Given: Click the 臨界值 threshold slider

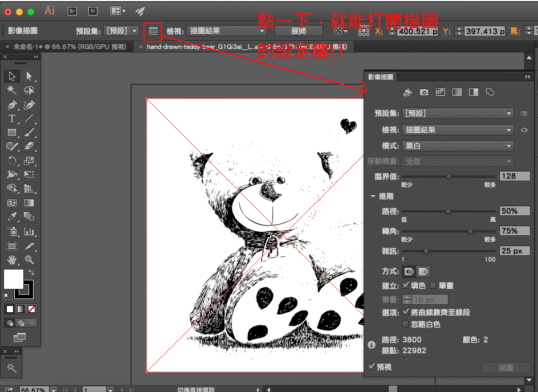Looking at the screenshot, I should pos(449,177).
